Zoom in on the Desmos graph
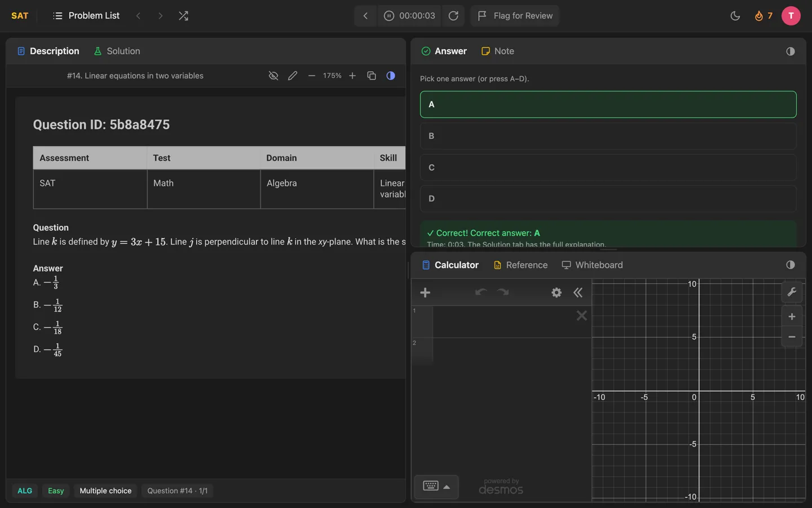 coord(792,317)
